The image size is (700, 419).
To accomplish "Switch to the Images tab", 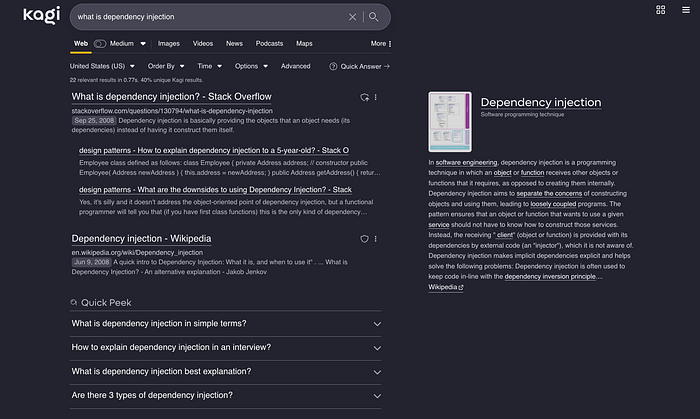I will click(169, 44).
